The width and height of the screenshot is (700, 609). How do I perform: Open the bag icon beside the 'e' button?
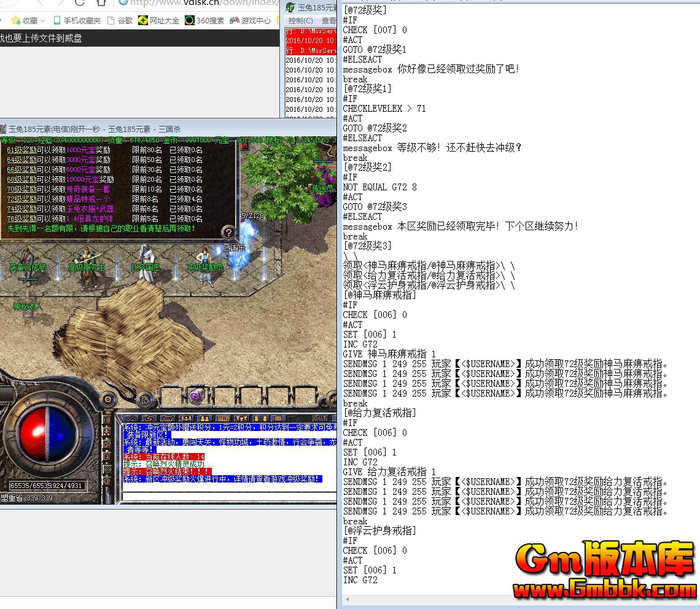(145, 400)
